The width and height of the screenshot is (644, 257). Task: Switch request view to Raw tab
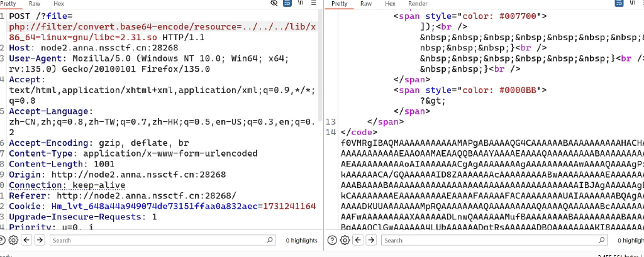click(35, 3)
